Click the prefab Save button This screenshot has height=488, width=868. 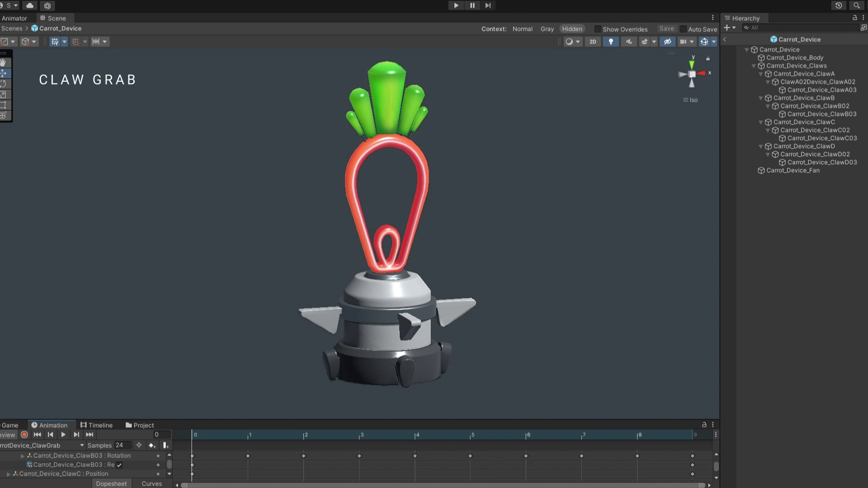pyautogui.click(x=666, y=28)
